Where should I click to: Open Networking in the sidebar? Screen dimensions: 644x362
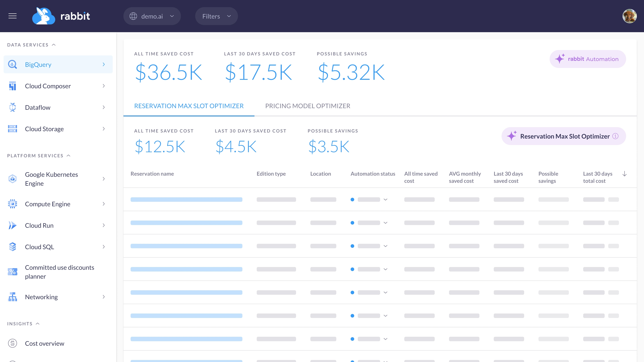tap(58, 297)
